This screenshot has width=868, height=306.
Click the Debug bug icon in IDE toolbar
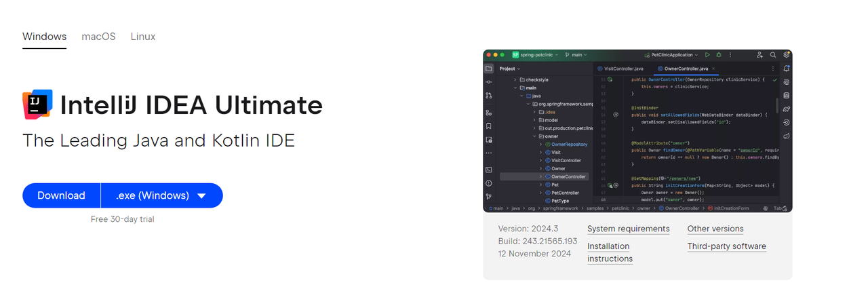pyautogui.click(x=719, y=54)
